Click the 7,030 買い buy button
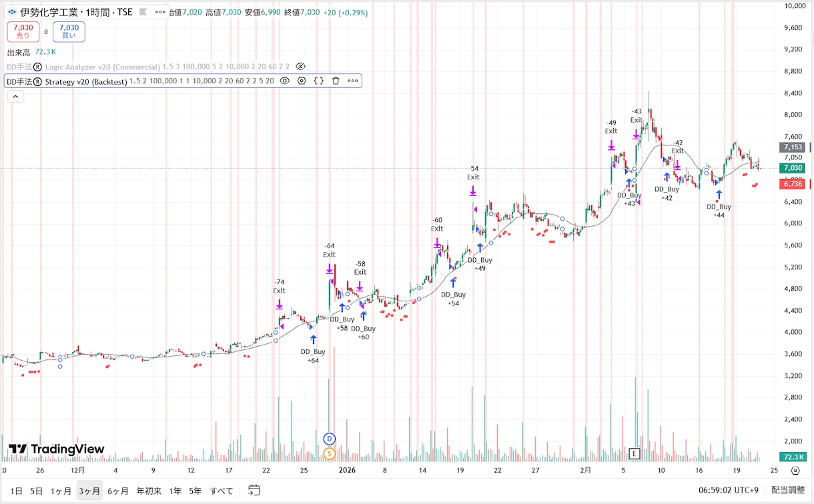Viewport: 814px width, 504px height. pyautogui.click(x=69, y=31)
